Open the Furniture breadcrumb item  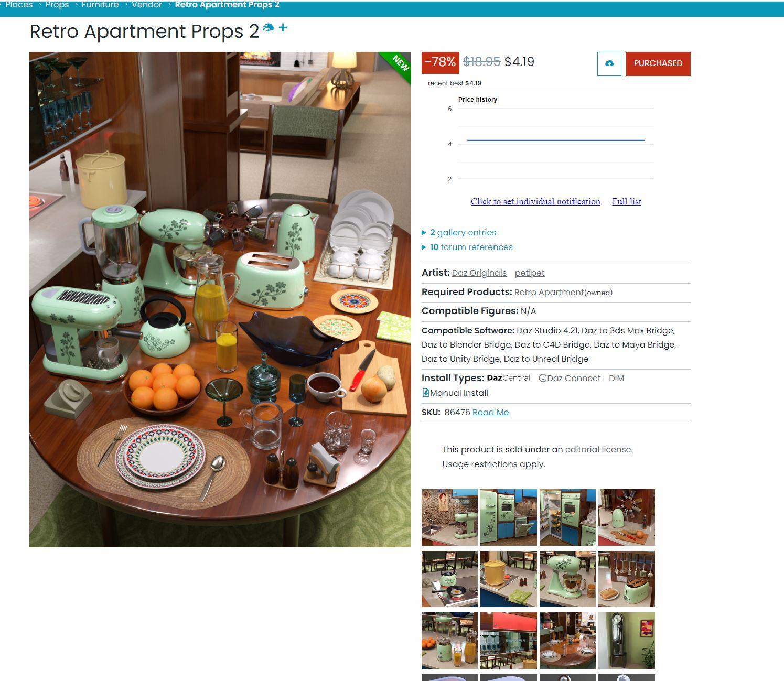[100, 5]
